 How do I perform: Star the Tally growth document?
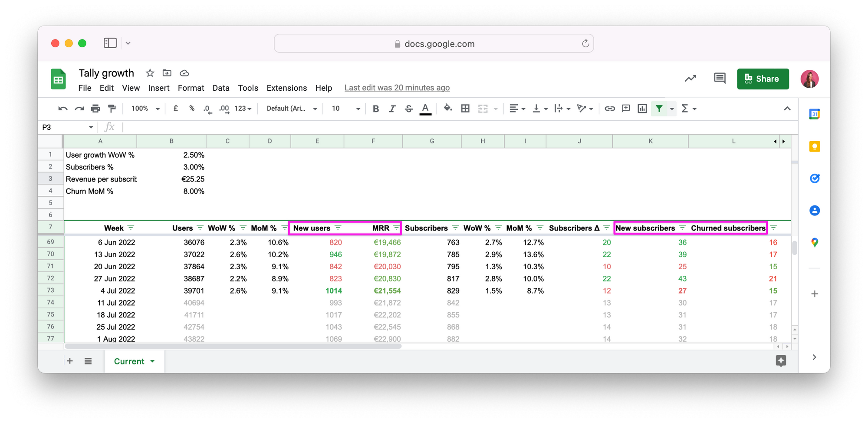coord(150,73)
